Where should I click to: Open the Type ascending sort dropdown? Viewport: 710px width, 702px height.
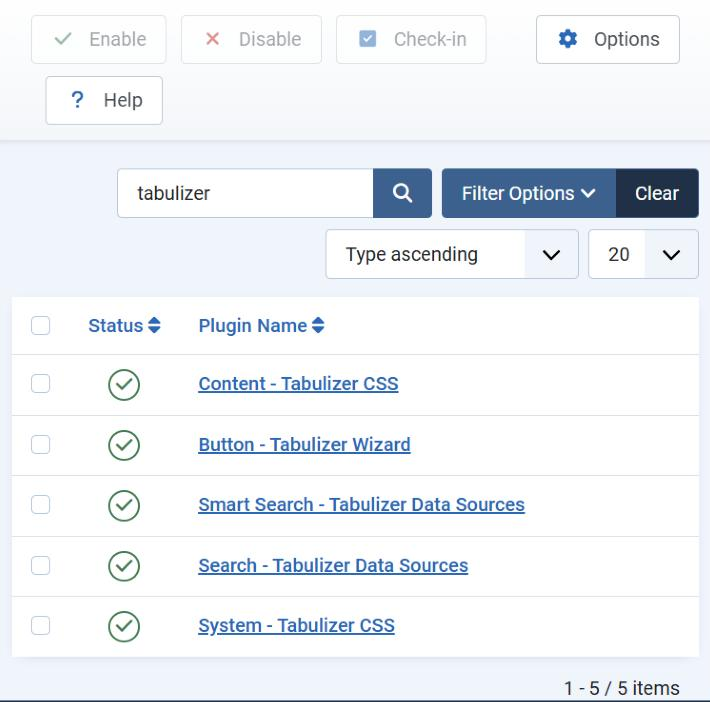(x=452, y=254)
